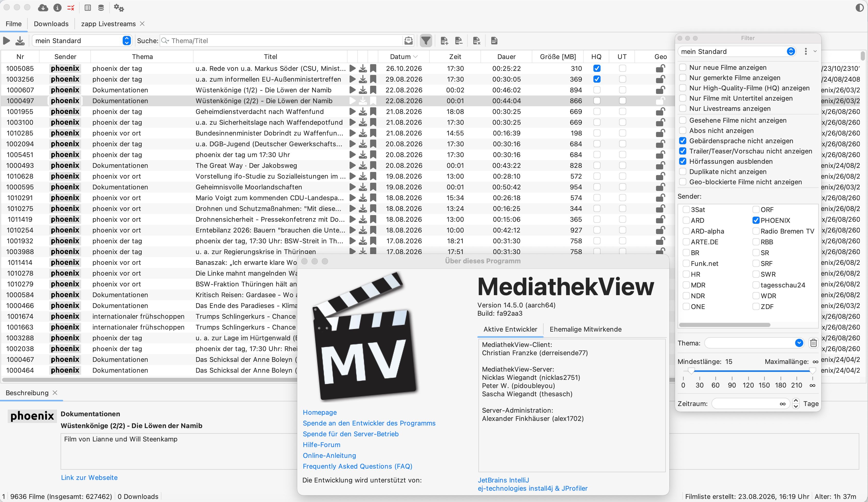Click the play film button in the Filme toolbar
868x502 pixels.
(x=6, y=41)
